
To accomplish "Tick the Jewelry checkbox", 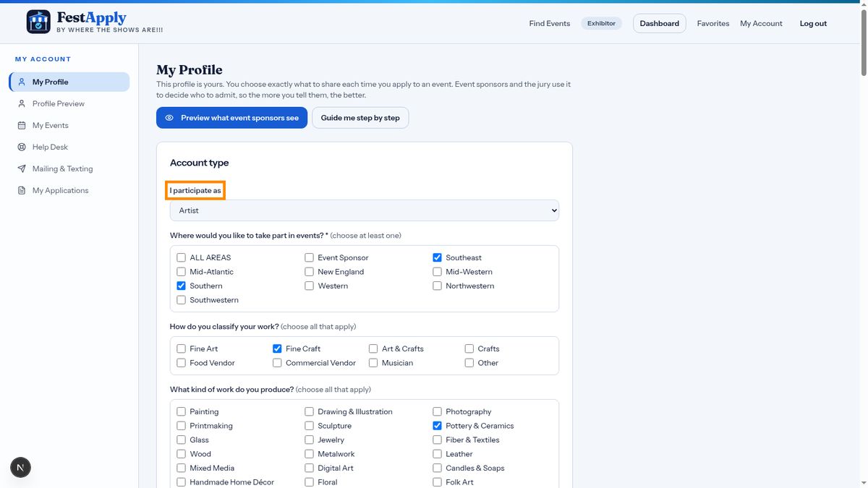I will [310, 440].
